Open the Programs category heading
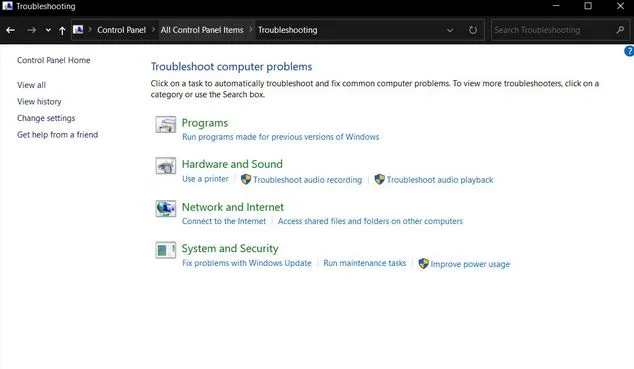This screenshot has width=634, height=369. 205,123
